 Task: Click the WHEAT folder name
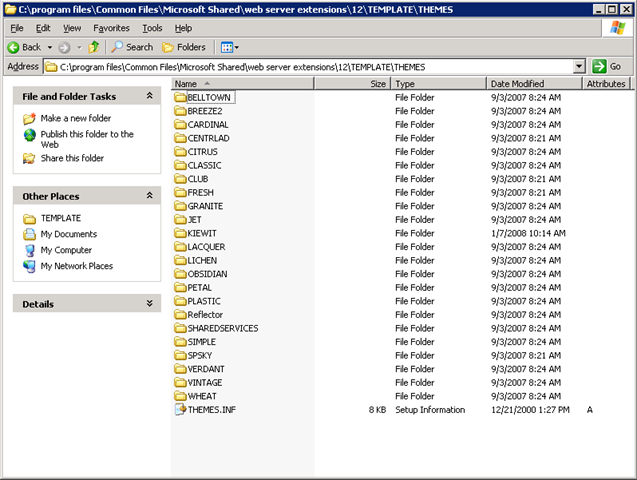[x=202, y=396]
